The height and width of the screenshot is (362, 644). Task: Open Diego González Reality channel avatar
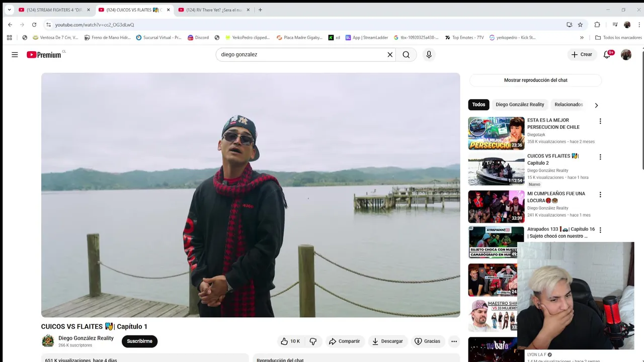(x=48, y=341)
